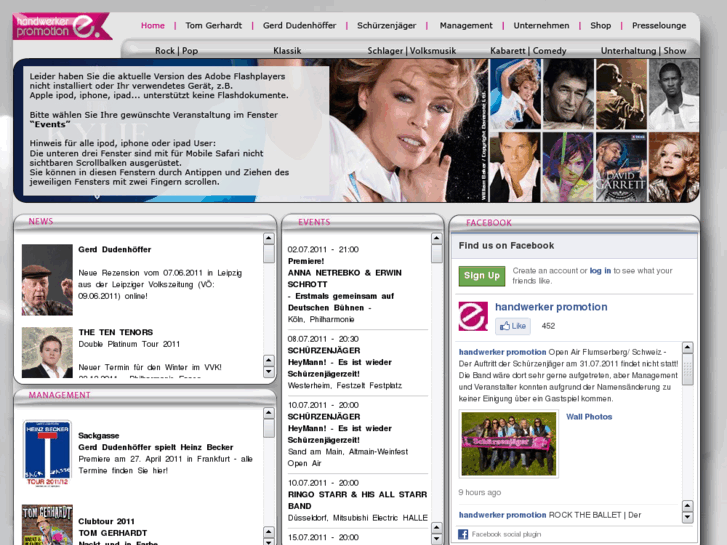Select the Schlager | Volksmusik tab
This screenshot has width=727, height=545.
(x=412, y=51)
